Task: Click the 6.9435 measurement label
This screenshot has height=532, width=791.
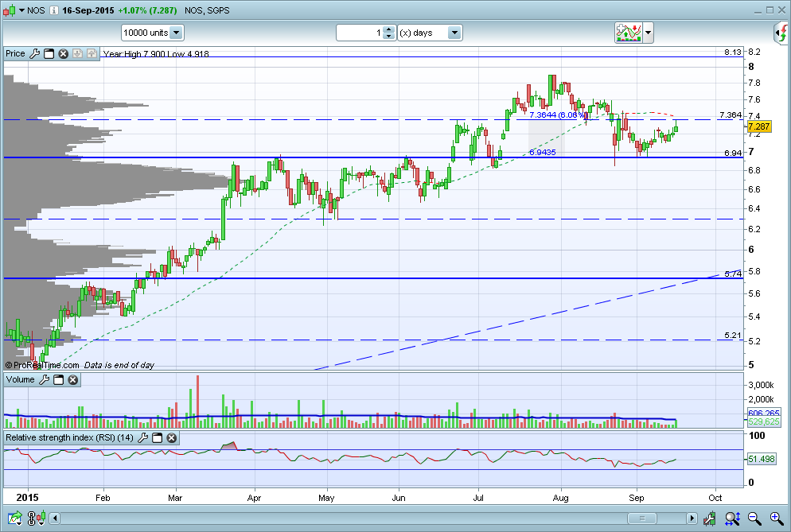Action: point(542,153)
